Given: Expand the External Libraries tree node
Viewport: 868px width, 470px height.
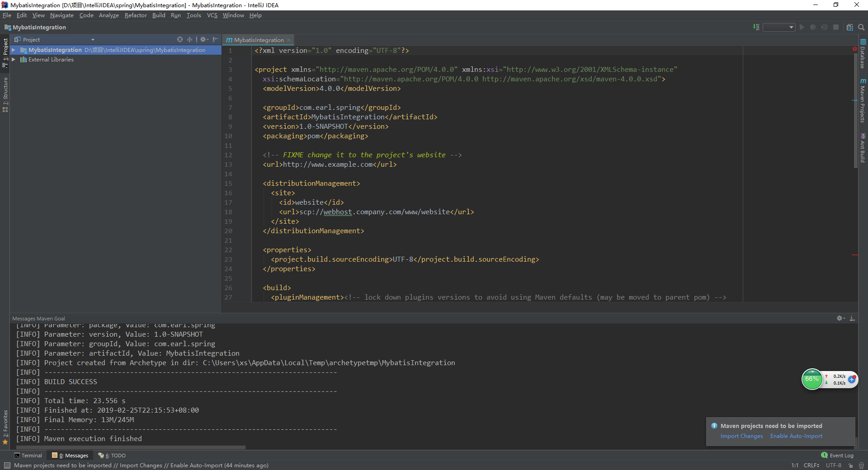Looking at the screenshot, I should coord(14,59).
